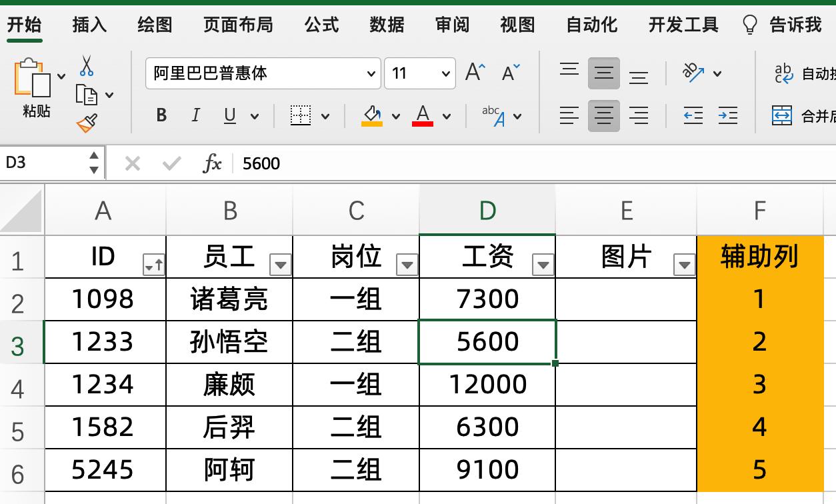Screen dimensions: 836x504
Task: Switch to the 数据 ribbon tab
Action: pos(387,25)
